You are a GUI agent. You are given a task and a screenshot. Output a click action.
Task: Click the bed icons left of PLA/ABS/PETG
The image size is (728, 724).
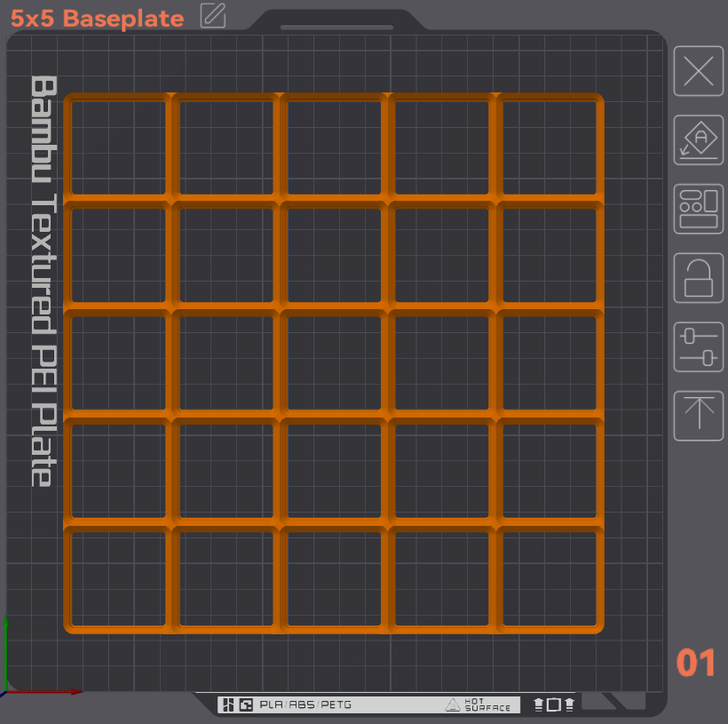[x=237, y=705]
